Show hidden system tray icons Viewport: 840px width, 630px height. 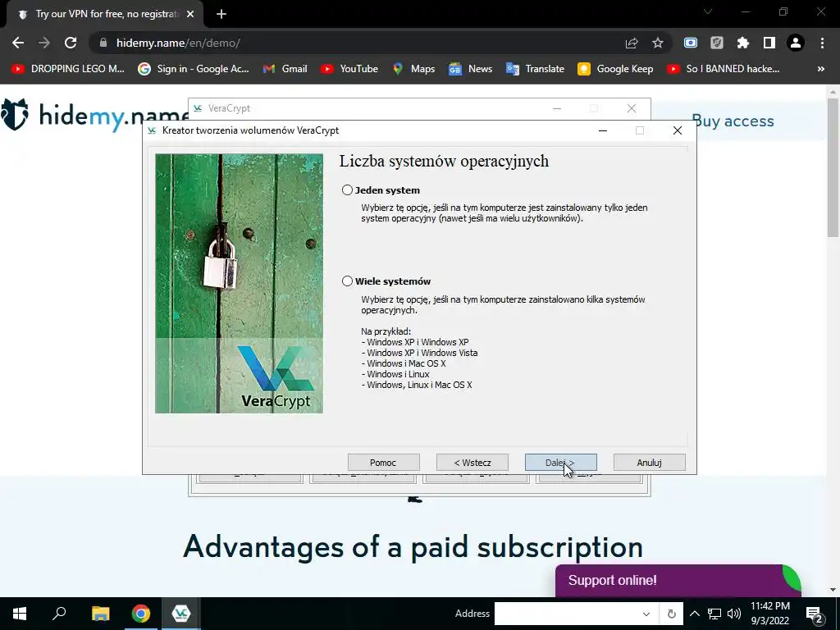click(695, 614)
